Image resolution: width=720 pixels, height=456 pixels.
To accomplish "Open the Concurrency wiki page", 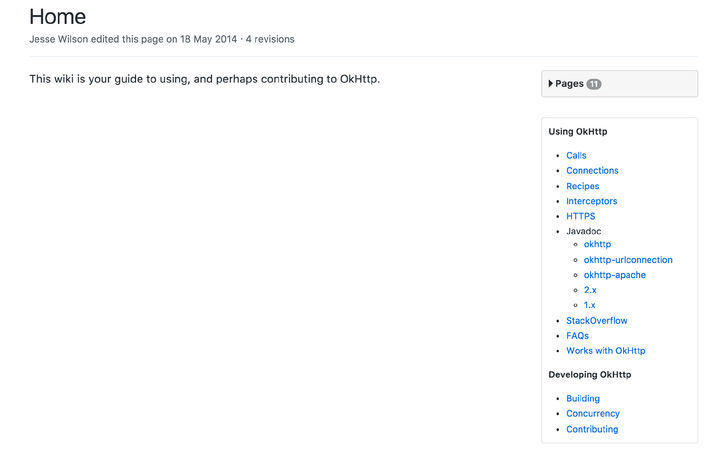I will pyautogui.click(x=593, y=413).
